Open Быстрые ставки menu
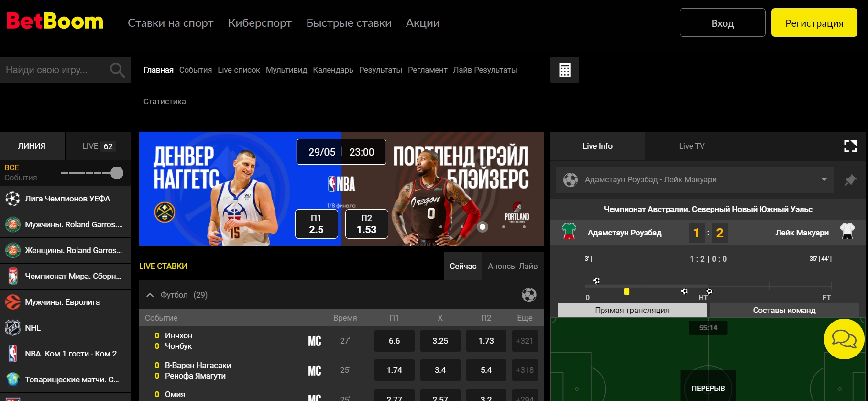868x401 pixels. click(x=349, y=23)
